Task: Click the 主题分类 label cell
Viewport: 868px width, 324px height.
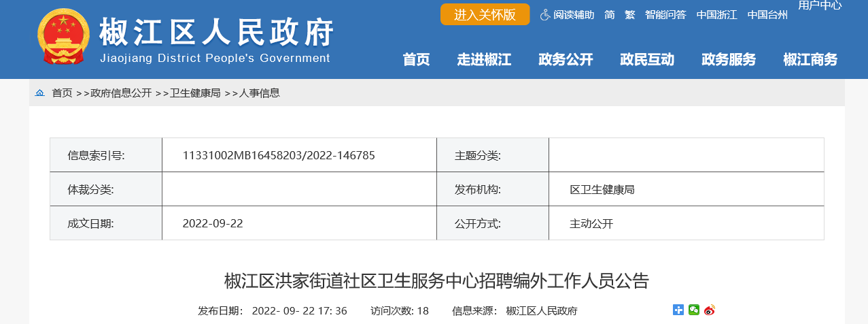Action: tap(493, 155)
